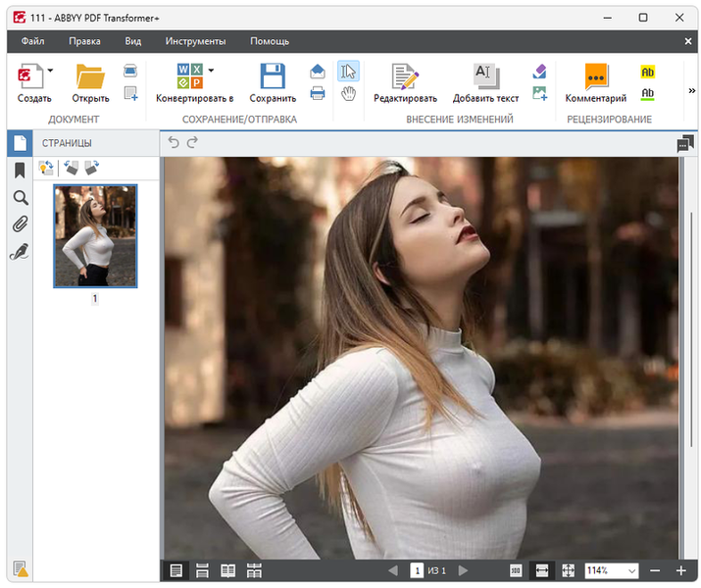Image resolution: width=701 pixels, height=588 pixels.
Task: Click the add picture icon
Action: point(539,93)
